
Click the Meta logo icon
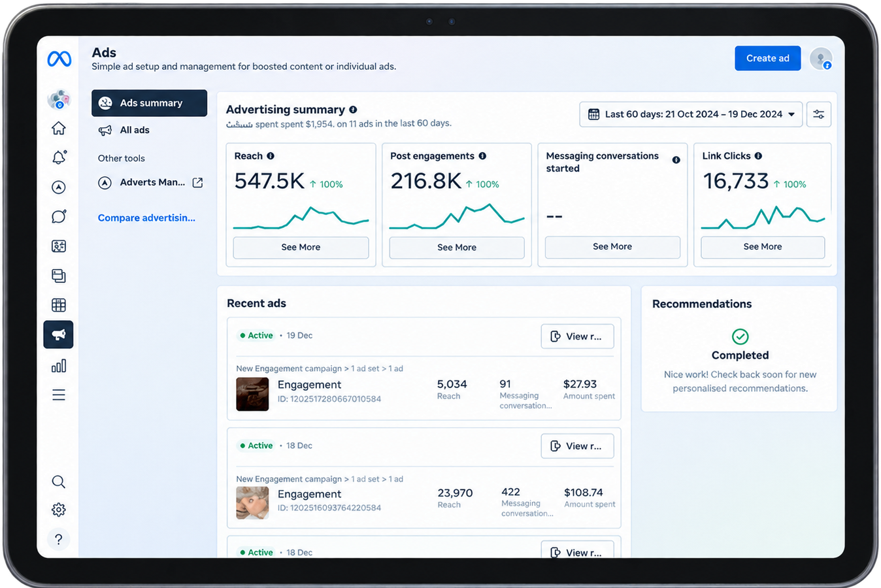(x=59, y=59)
